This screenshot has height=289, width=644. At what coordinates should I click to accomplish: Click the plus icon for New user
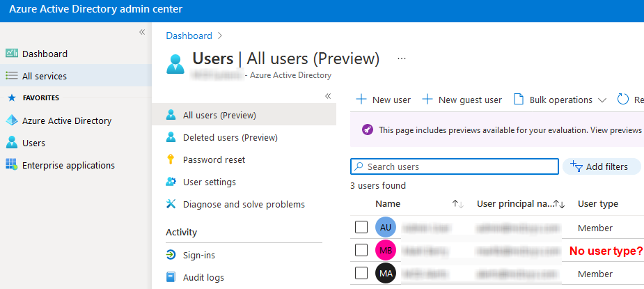tap(361, 100)
